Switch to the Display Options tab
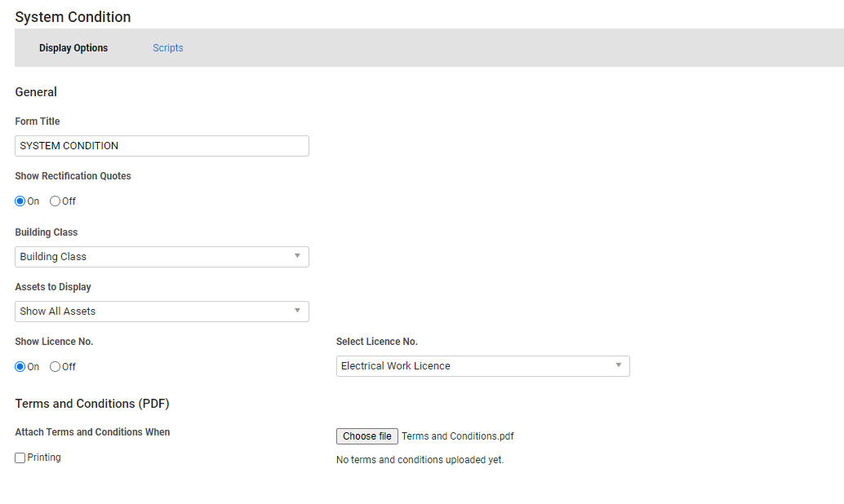844x504 pixels. click(x=73, y=47)
